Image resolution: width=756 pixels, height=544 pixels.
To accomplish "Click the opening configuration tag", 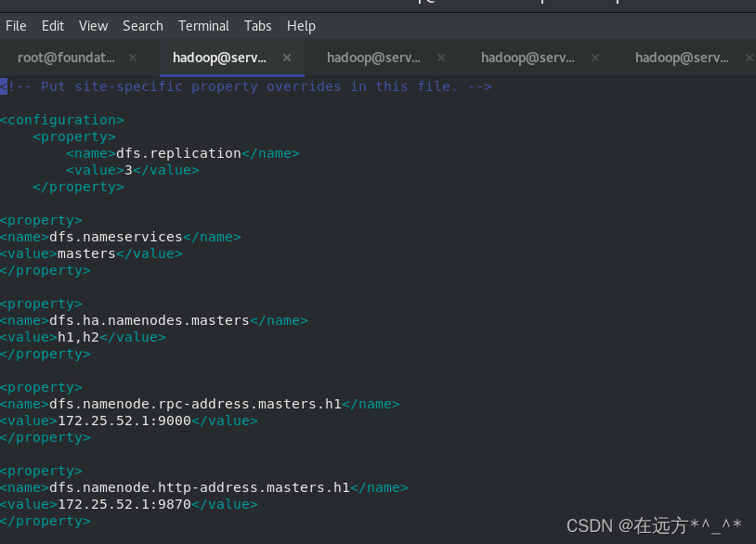I will (61, 120).
